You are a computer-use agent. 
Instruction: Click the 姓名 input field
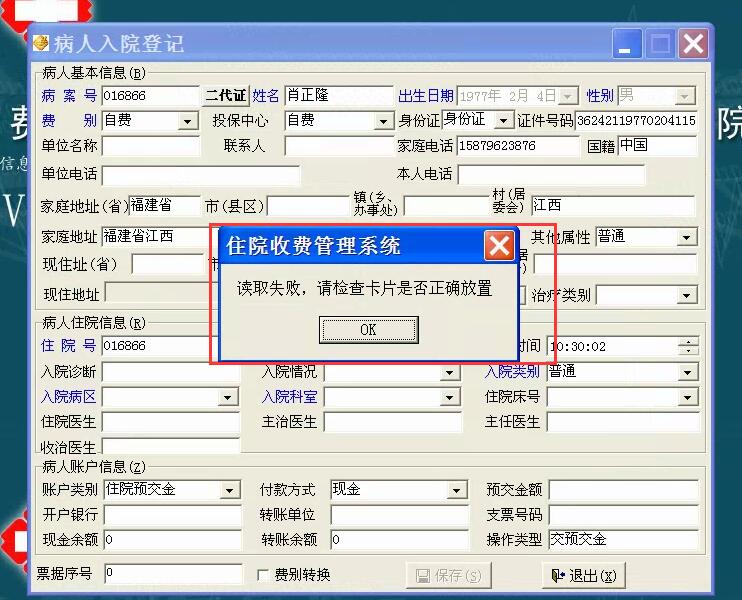[x=339, y=96]
